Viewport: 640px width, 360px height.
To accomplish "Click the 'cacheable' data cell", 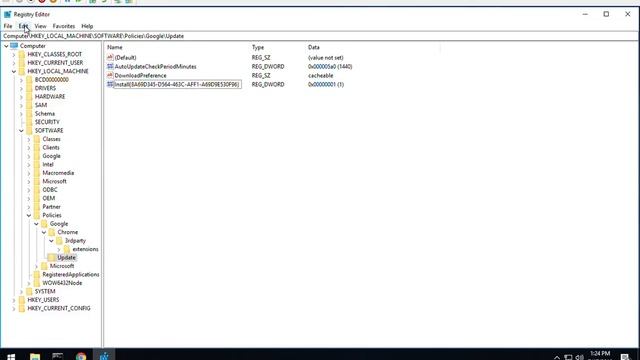I will click(321, 76).
